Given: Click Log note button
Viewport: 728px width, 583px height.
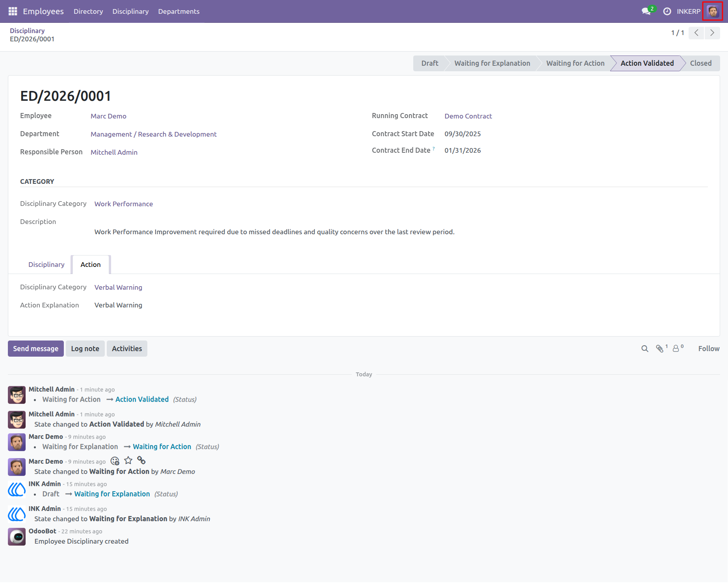Looking at the screenshot, I should pyautogui.click(x=85, y=349).
